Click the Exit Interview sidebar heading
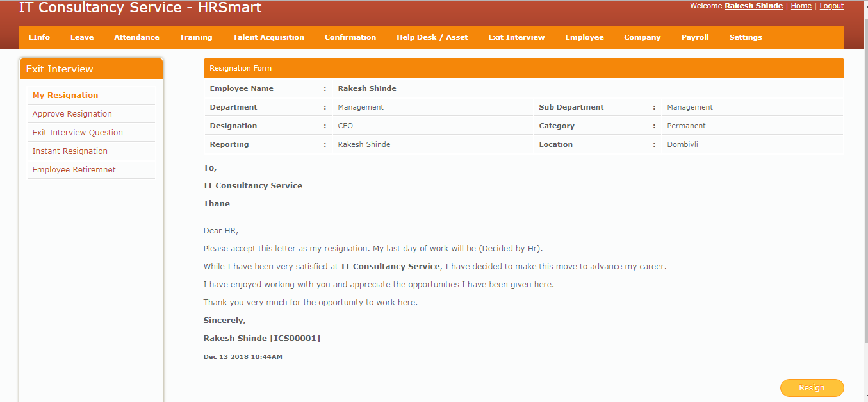 point(91,69)
